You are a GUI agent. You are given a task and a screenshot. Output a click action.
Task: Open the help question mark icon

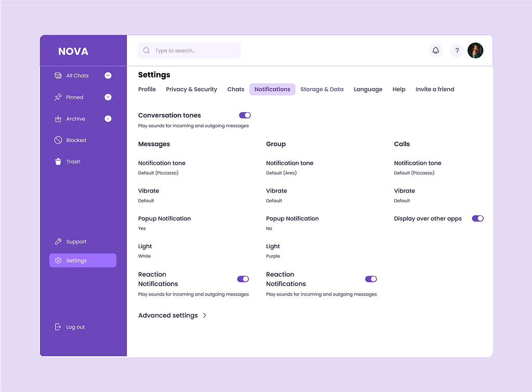[x=457, y=50]
